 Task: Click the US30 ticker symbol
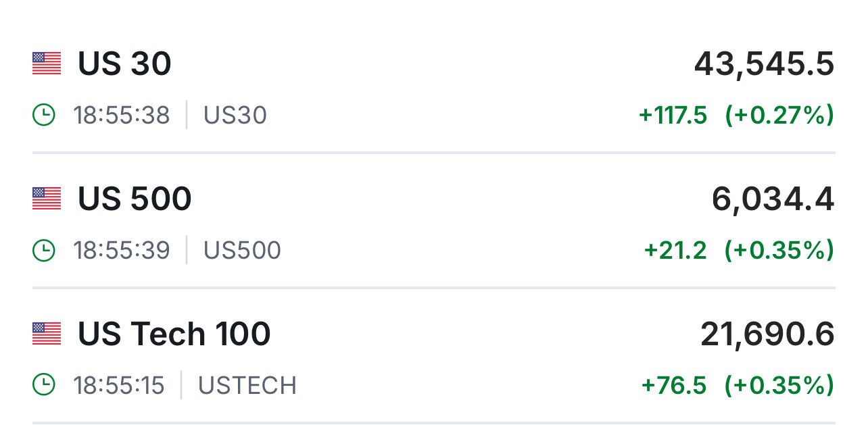pos(235,116)
